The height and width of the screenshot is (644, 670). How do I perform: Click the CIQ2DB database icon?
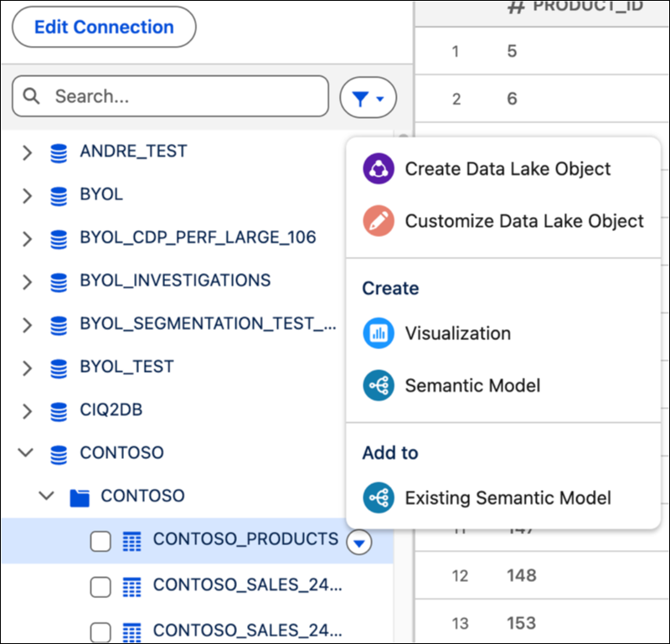point(59,412)
